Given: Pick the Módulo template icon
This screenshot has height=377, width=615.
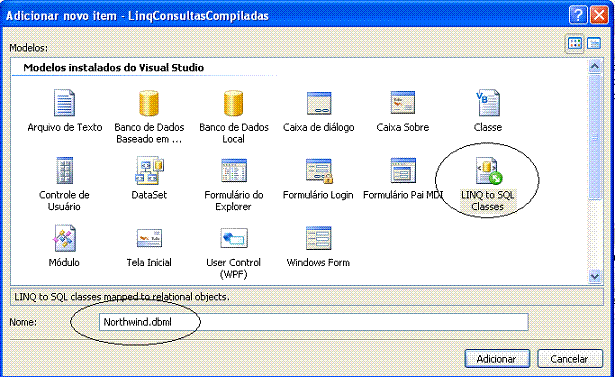Looking at the screenshot, I should tap(64, 238).
